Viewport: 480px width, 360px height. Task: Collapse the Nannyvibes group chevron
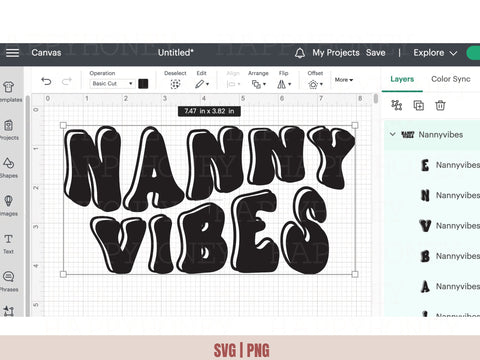[x=393, y=134]
